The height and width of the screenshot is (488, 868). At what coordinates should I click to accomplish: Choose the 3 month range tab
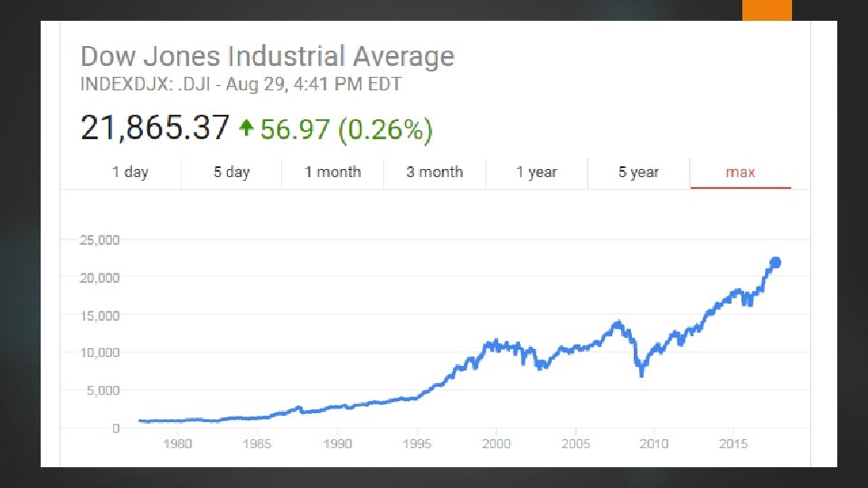[x=435, y=172]
